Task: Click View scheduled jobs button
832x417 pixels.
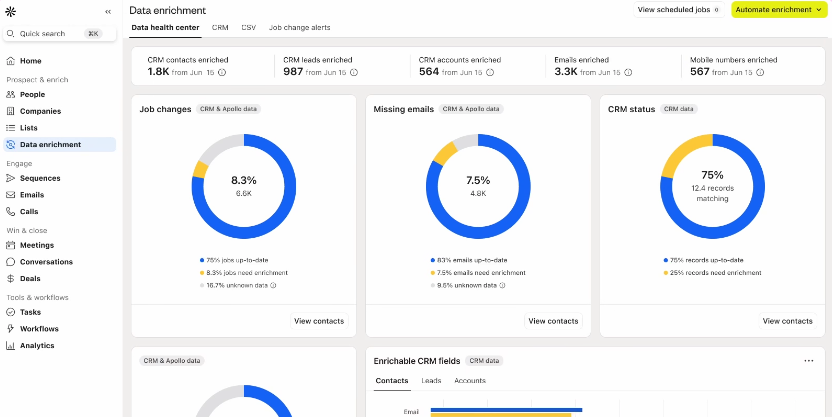Action: coord(679,10)
